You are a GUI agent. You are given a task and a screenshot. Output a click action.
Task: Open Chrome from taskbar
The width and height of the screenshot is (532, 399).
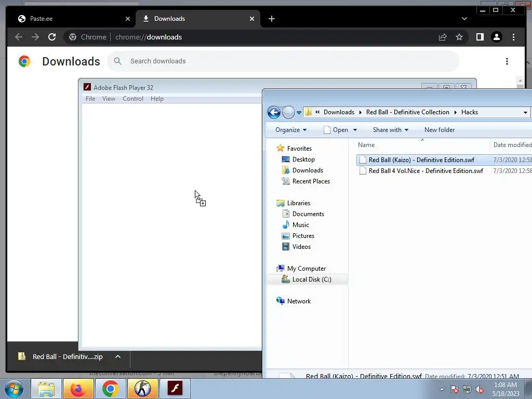(x=110, y=389)
